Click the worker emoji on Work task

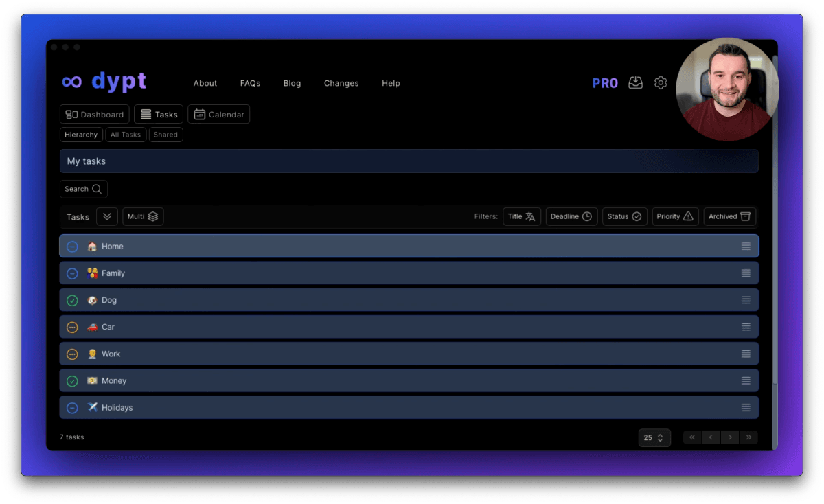[x=92, y=354]
